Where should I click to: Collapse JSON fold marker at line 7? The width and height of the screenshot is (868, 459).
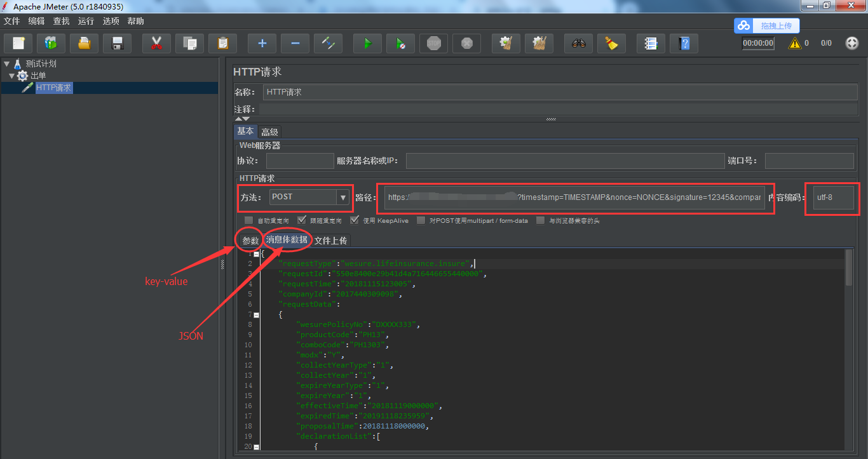click(256, 314)
